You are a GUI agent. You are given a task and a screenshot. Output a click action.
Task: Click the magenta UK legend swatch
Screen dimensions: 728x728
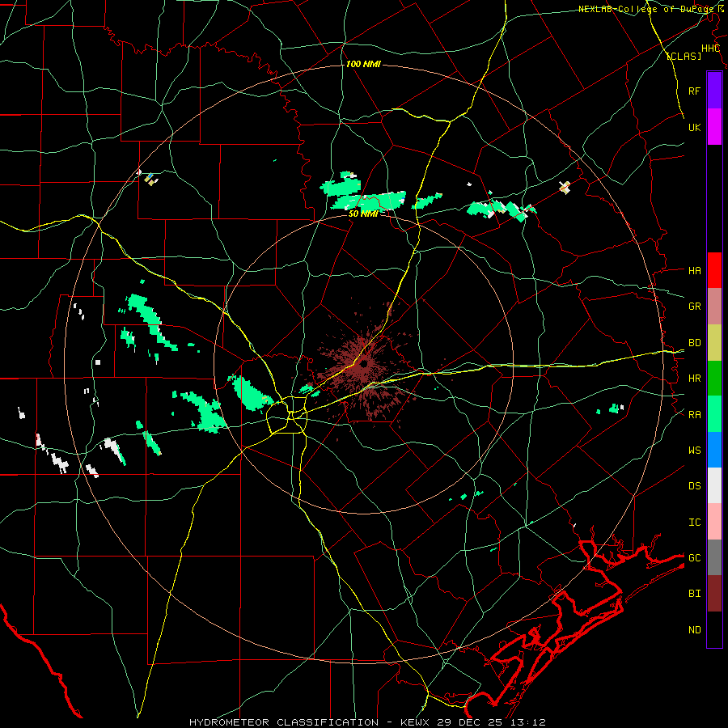tap(714, 127)
